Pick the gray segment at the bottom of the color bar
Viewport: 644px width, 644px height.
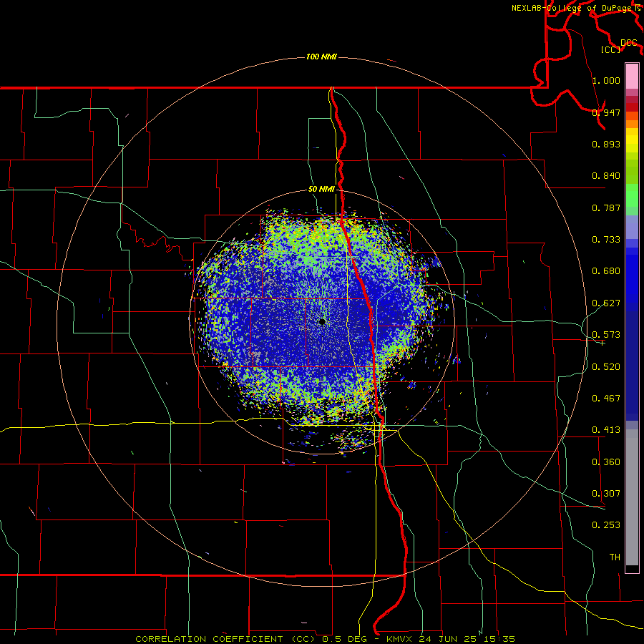(632, 497)
